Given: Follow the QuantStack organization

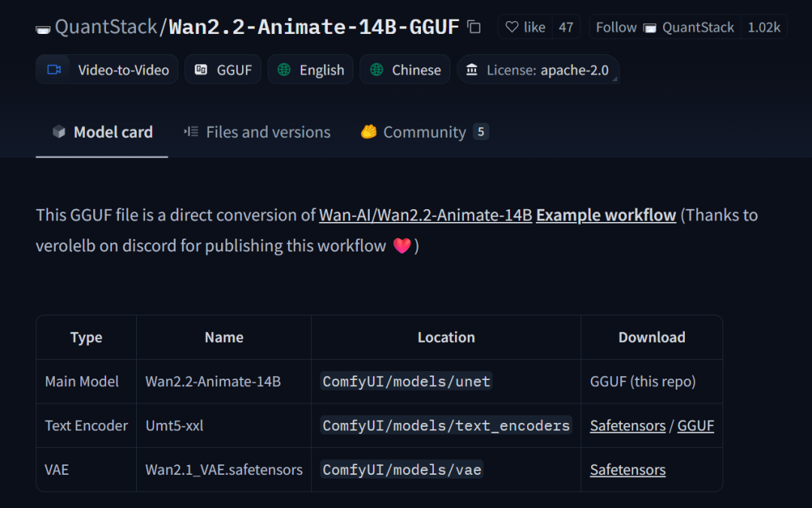Looking at the screenshot, I should (665, 27).
